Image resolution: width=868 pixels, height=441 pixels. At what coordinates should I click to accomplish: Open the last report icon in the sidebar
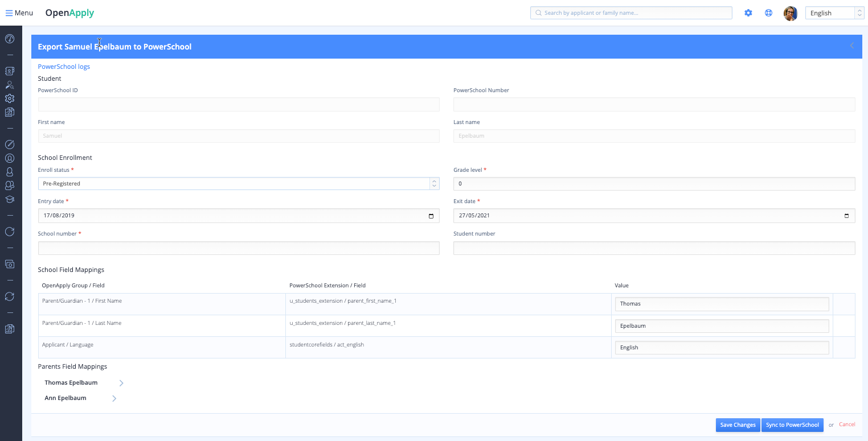point(10,329)
